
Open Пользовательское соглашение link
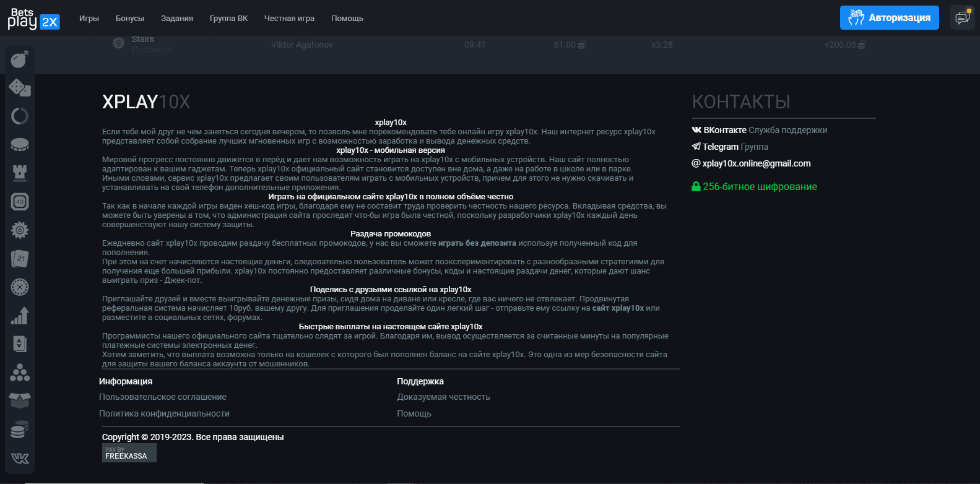pos(163,397)
